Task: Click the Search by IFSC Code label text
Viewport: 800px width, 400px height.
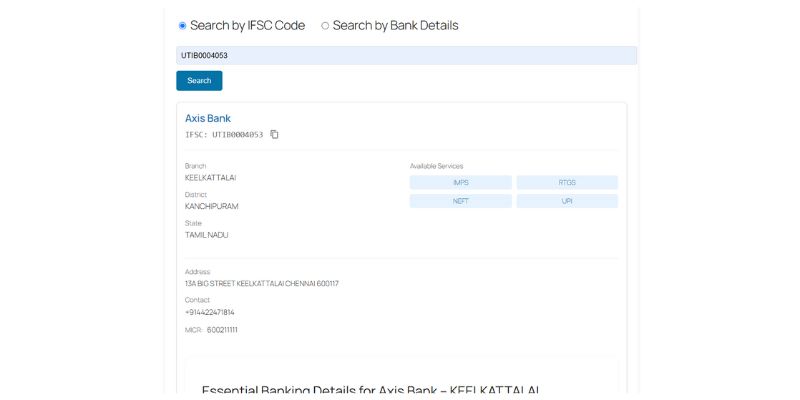Action: click(x=247, y=26)
